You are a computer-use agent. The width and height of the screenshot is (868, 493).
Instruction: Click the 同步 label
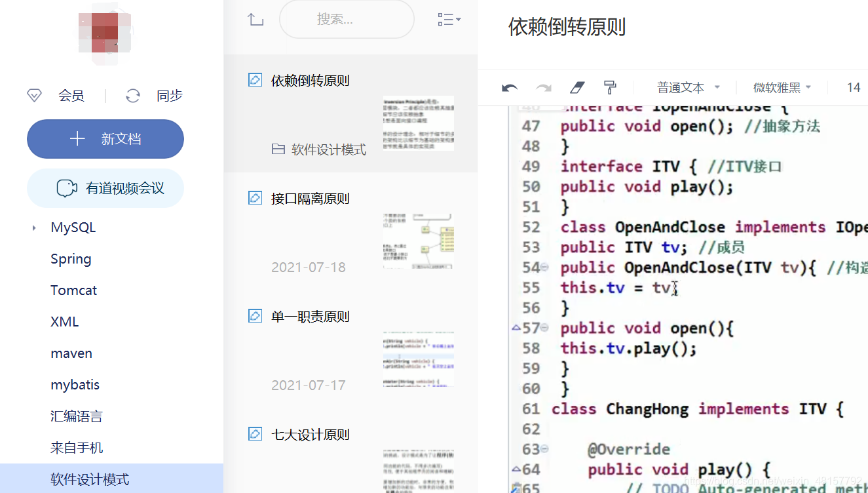(170, 96)
